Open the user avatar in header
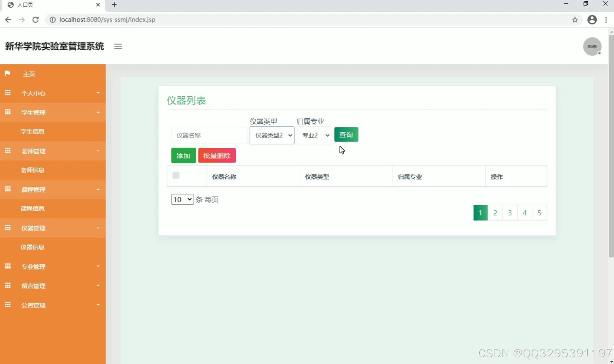The height and width of the screenshot is (364, 614). (592, 47)
